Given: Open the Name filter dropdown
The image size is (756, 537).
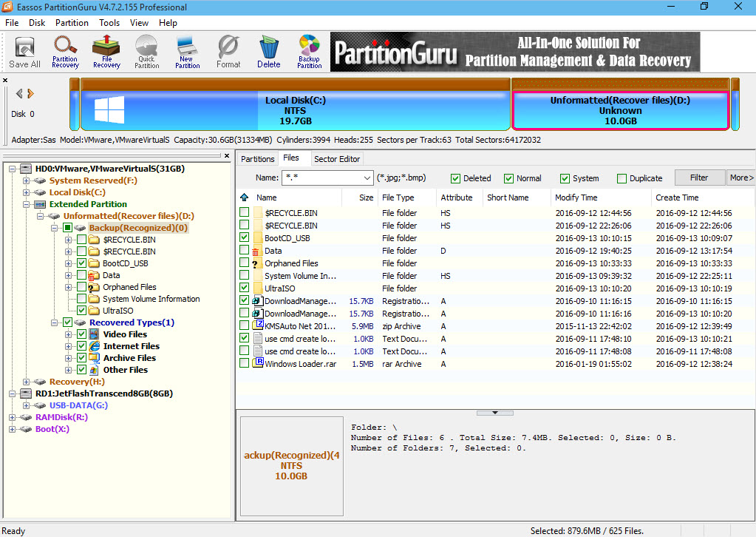Looking at the screenshot, I should click(x=367, y=178).
